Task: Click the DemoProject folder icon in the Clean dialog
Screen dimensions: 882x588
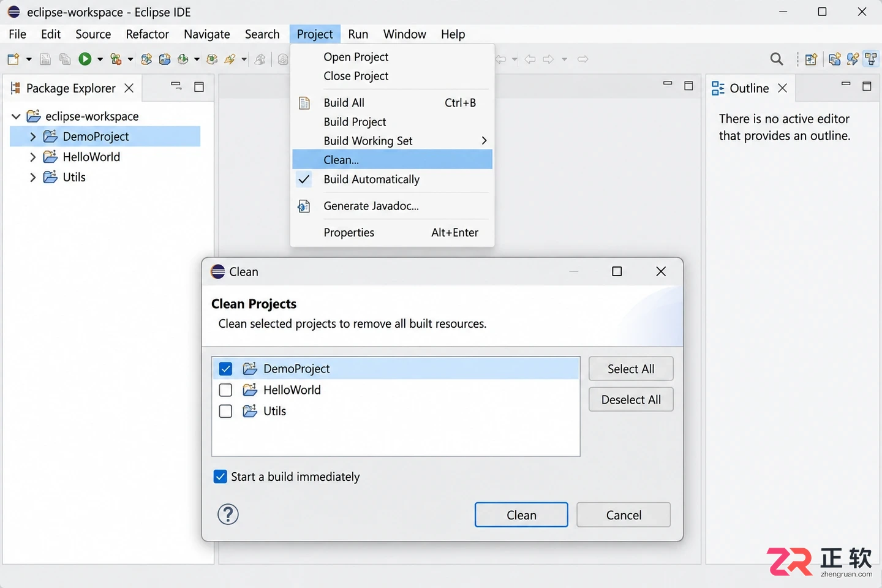Action: pos(250,369)
